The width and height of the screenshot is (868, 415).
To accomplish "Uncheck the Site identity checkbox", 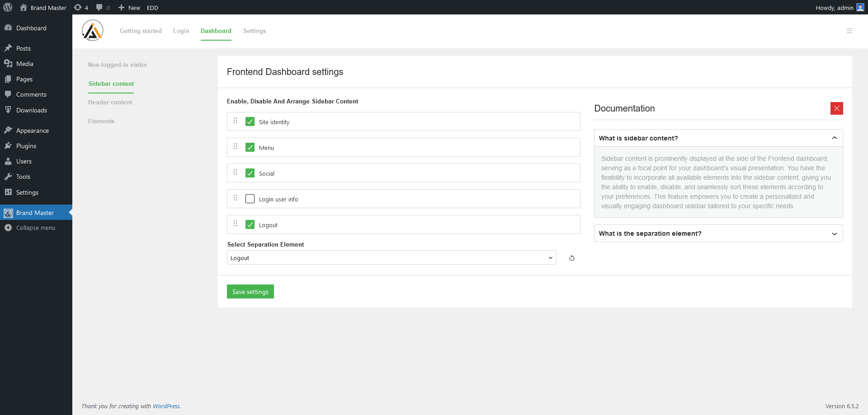I will [250, 121].
